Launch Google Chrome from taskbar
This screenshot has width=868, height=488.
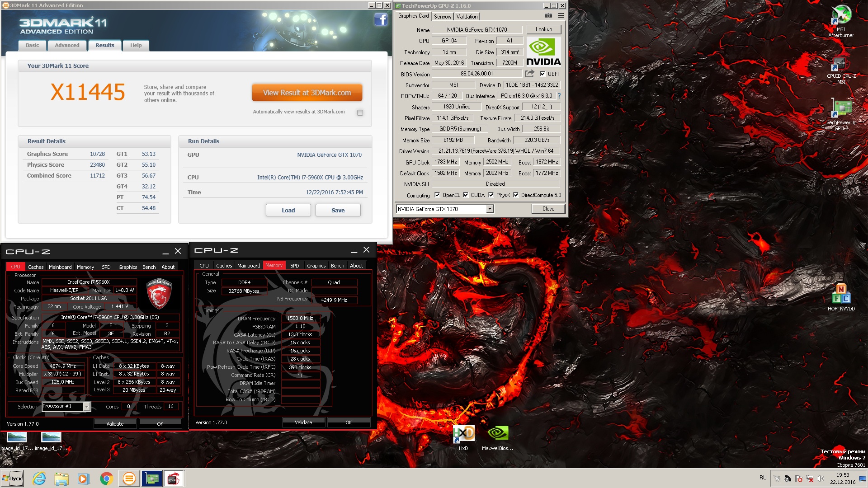pyautogui.click(x=106, y=479)
